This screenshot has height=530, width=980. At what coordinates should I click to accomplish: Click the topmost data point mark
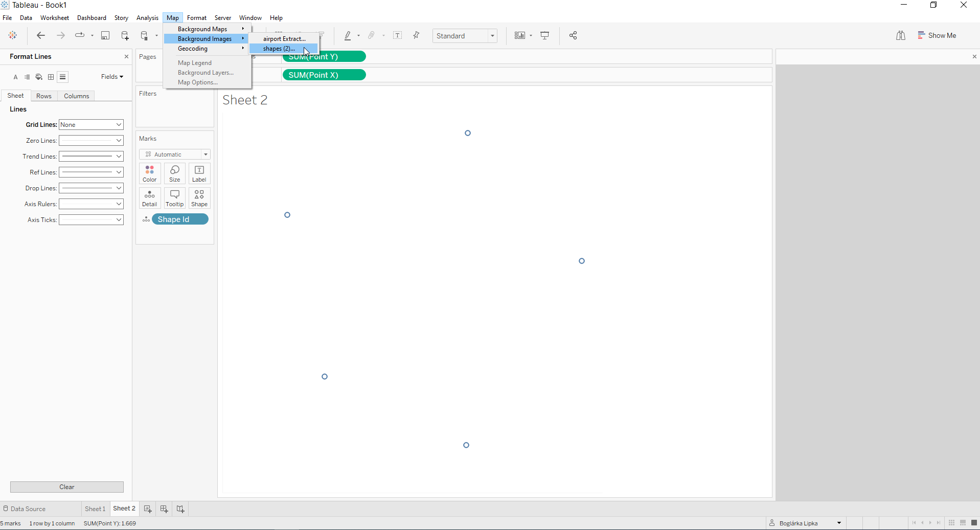click(x=468, y=133)
